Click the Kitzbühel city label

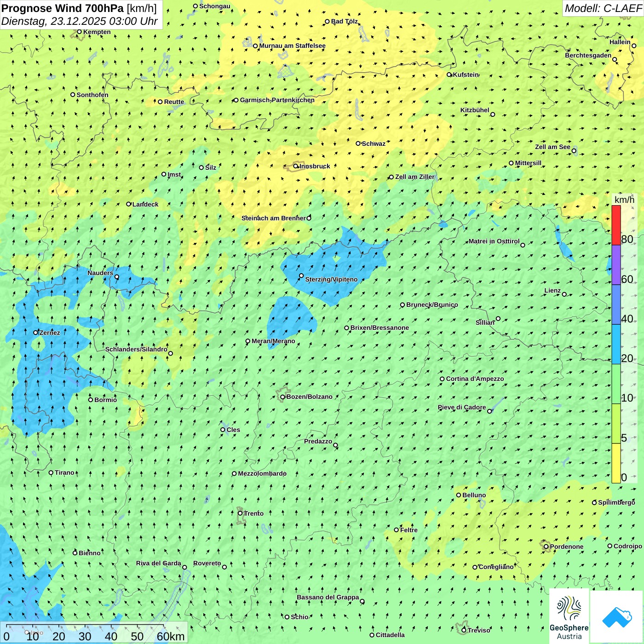click(x=475, y=110)
